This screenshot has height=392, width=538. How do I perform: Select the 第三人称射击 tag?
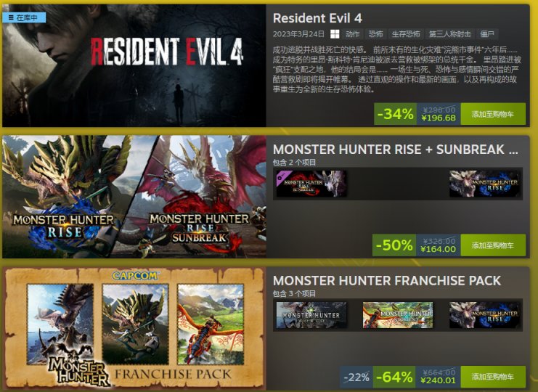(x=450, y=34)
